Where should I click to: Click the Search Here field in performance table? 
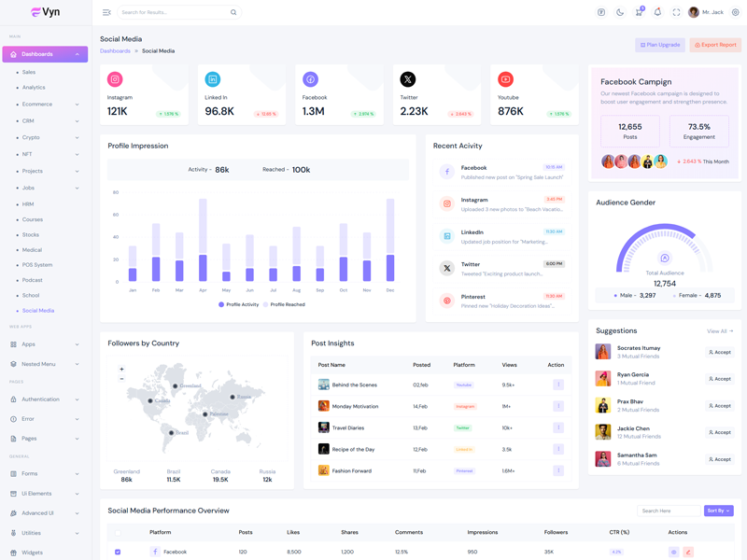pos(668,511)
